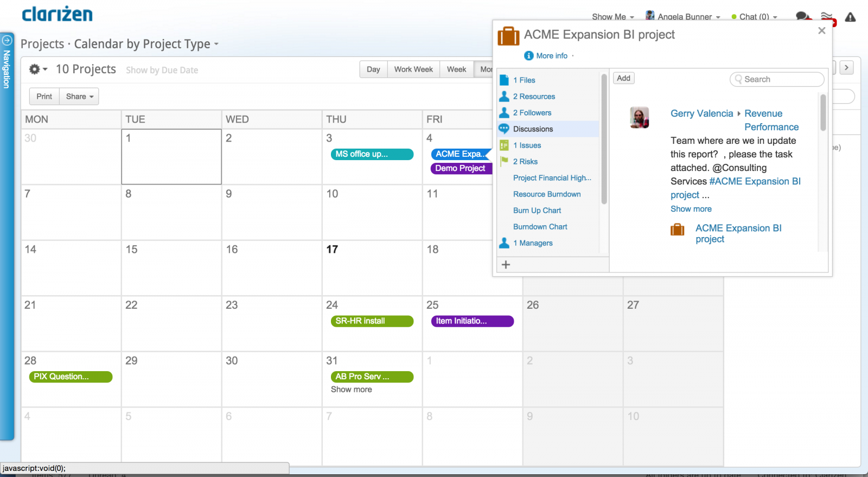
Task: Switch to the Day view tab
Action: click(x=373, y=69)
